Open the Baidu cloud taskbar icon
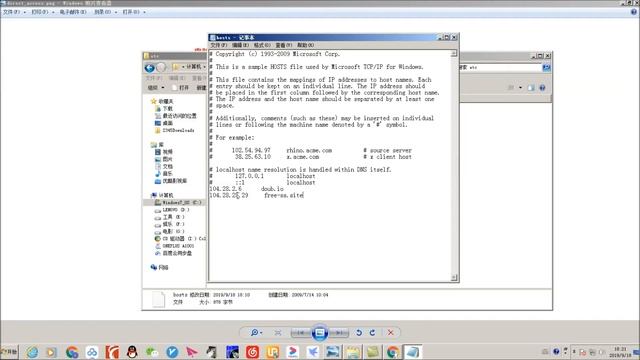Screen dimensions: 640x360 click(92, 352)
